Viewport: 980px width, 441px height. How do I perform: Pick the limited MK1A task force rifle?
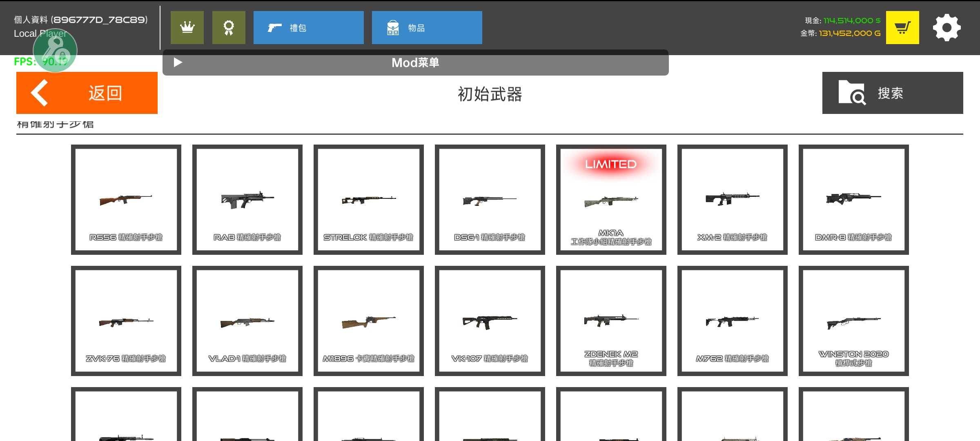click(611, 200)
